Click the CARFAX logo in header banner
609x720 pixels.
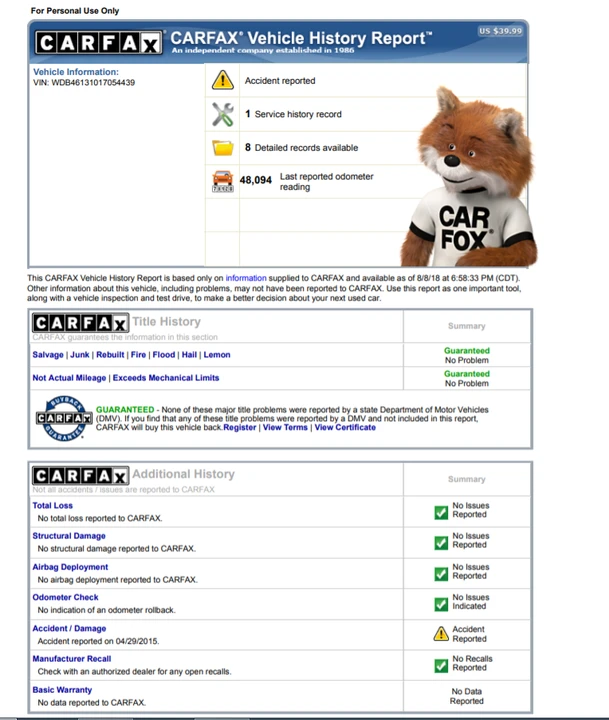pyautogui.click(x=99, y=43)
